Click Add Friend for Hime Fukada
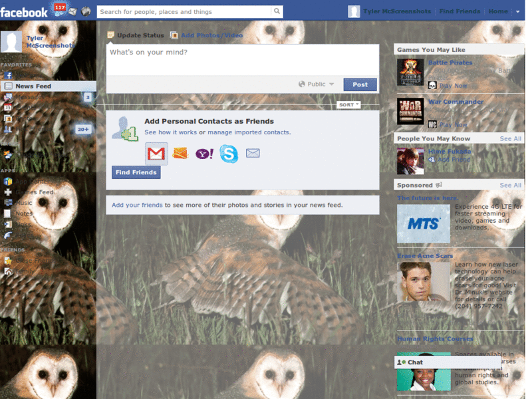The image size is (532, 399). pyautogui.click(x=454, y=160)
